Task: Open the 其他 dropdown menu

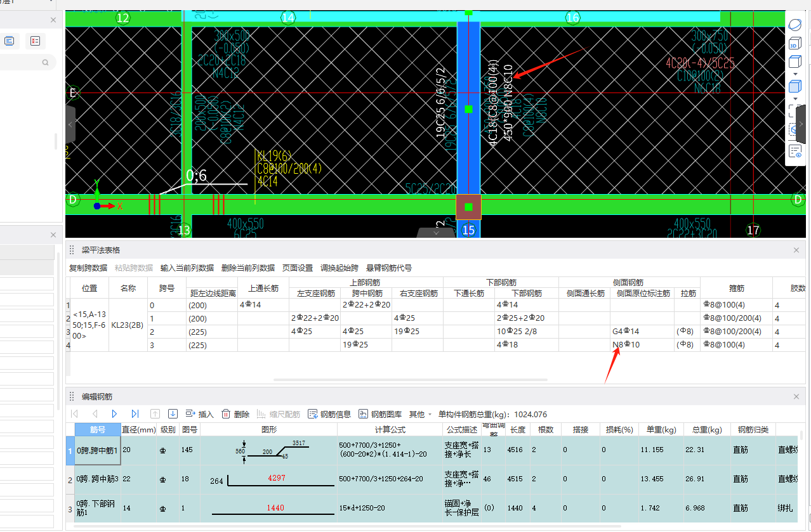Action: tap(420, 414)
